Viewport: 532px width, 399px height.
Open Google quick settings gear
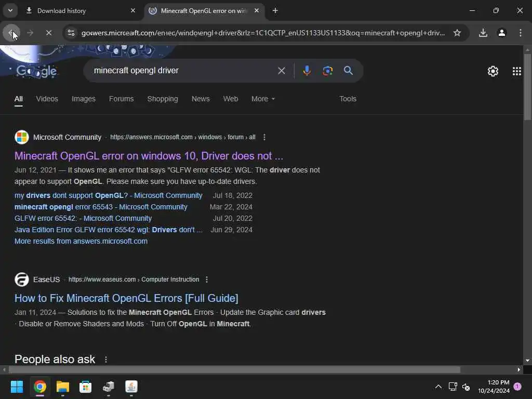(493, 71)
